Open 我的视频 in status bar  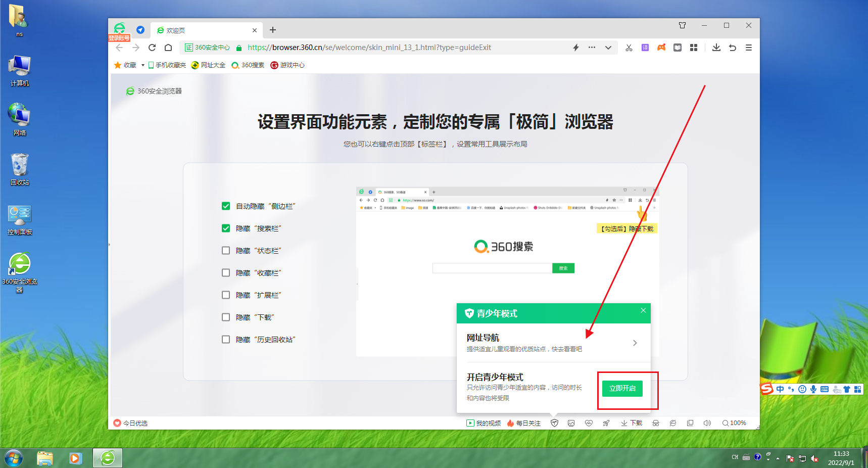(484, 423)
